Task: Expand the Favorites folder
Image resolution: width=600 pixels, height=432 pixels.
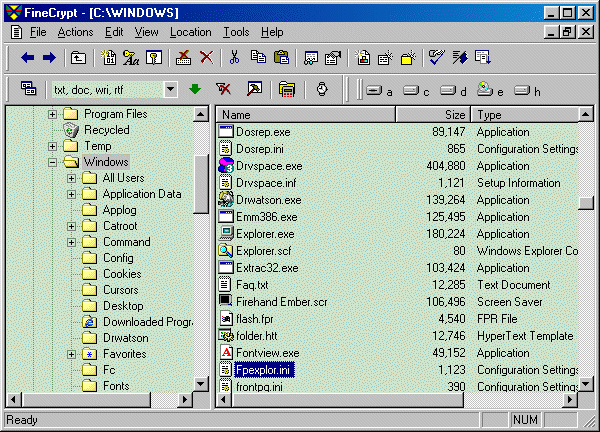Action: point(71,354)
